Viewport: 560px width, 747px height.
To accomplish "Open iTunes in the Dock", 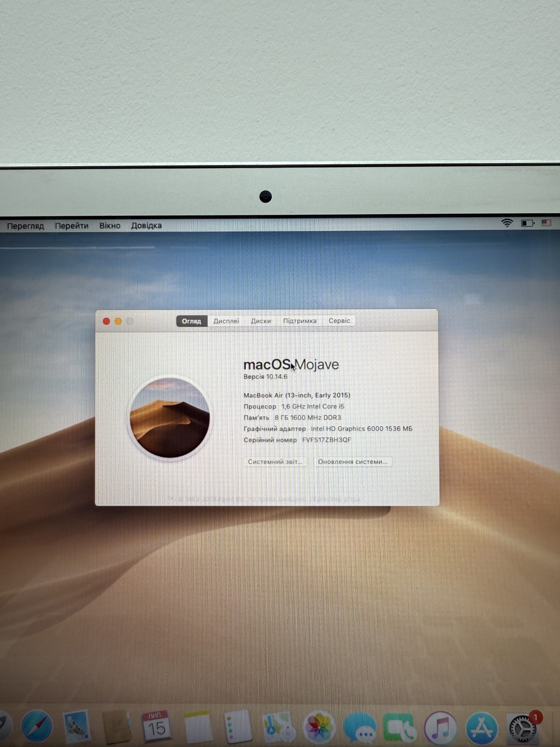I will (x=440, y=727).
